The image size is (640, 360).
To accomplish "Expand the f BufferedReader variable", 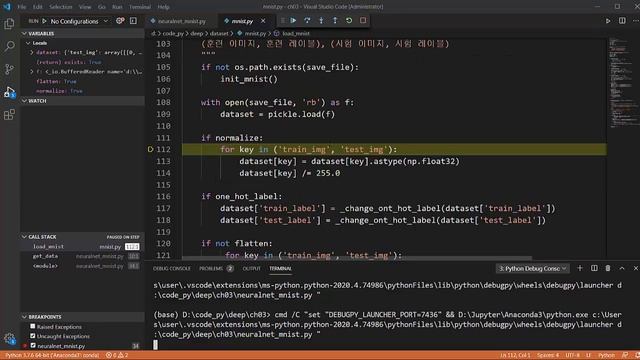I will (32, 71).
